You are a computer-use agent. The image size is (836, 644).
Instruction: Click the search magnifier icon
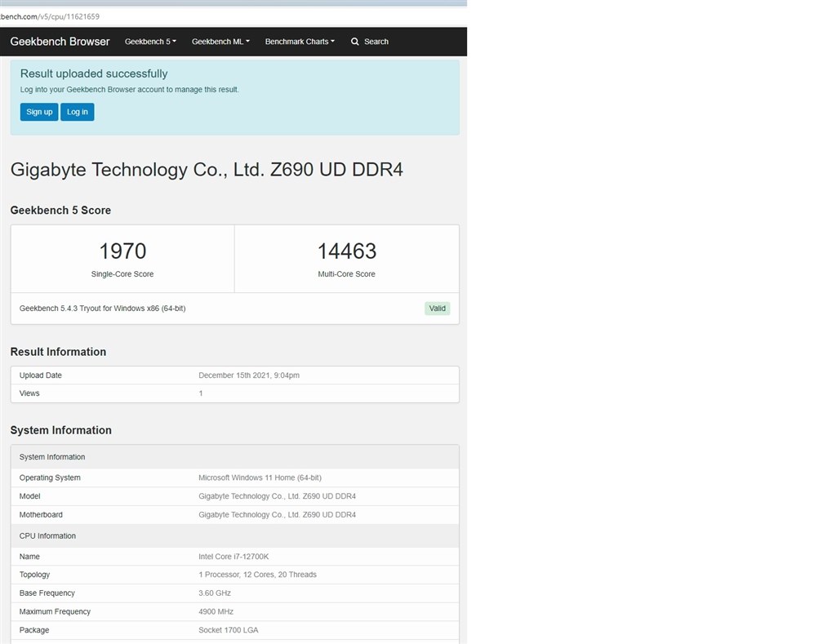(354, 42)
